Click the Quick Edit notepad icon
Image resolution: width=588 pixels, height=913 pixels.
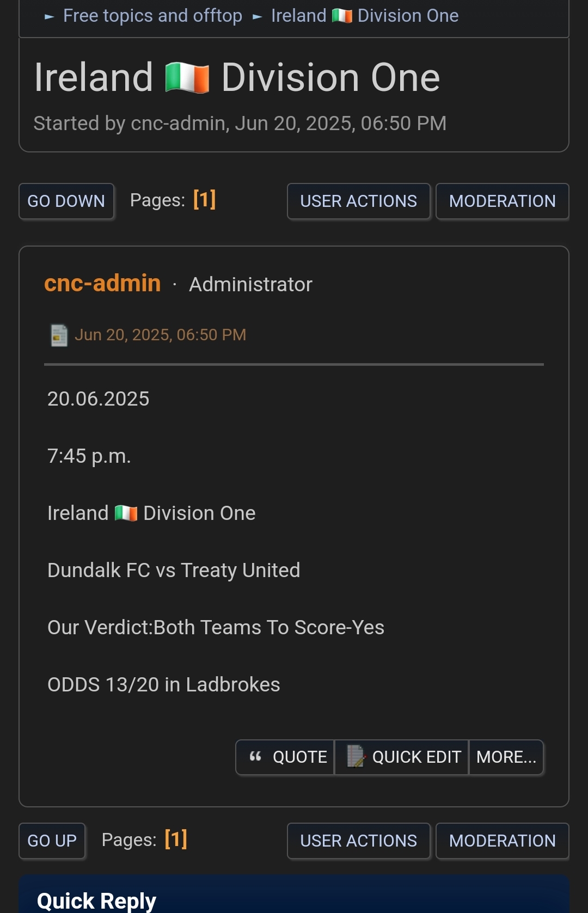coord(356,756)
